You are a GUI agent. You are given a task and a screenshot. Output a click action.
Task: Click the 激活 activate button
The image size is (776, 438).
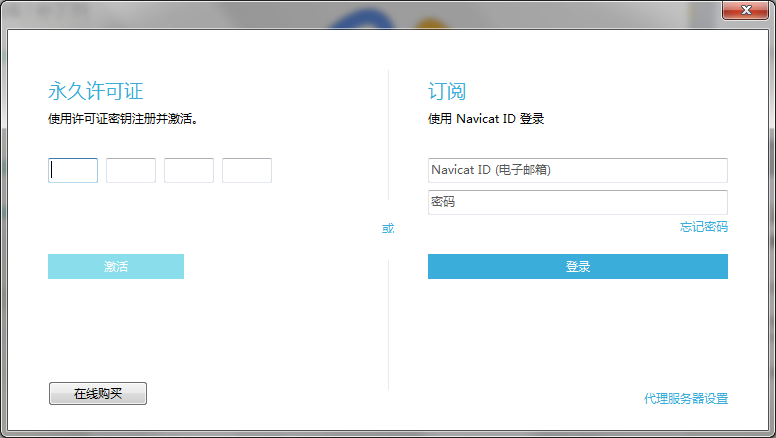click(116, 266)
